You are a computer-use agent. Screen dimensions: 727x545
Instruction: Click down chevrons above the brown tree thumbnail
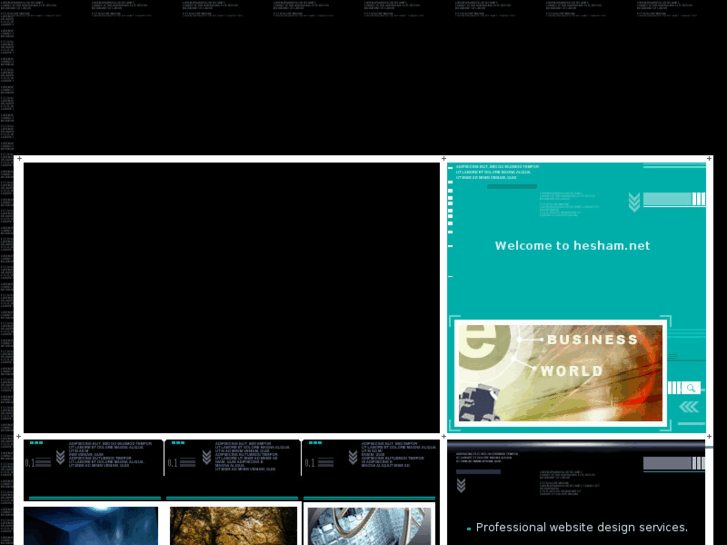pyautogui.click(x=207, y=457)
